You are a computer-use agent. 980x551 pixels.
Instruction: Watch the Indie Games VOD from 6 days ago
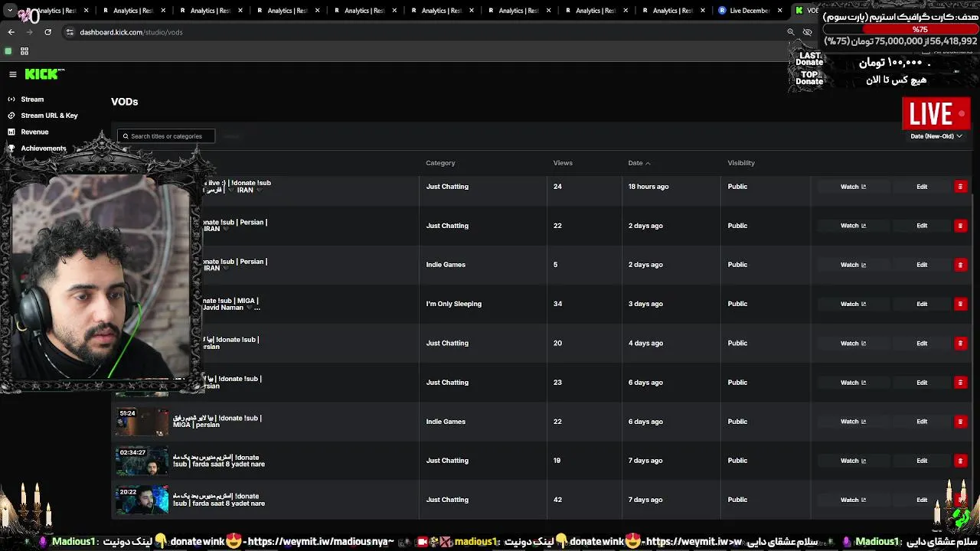tap(853, 422)
